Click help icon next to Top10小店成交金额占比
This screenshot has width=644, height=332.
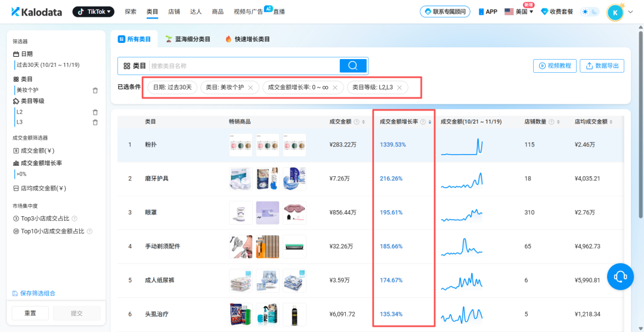[x=89, y=232]
